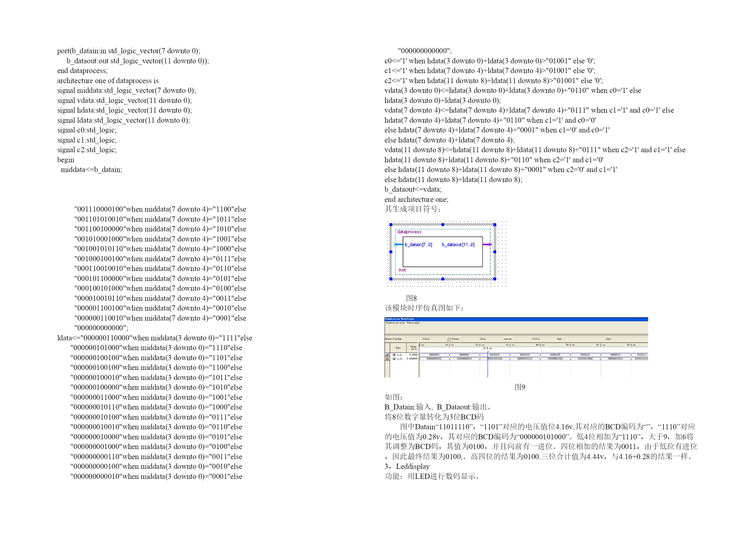This screenshot has height=534, width=756.
Task: Click the heading "3，Leddisplay"
Action: (407, 466)
